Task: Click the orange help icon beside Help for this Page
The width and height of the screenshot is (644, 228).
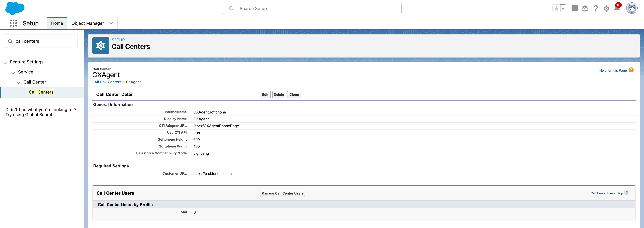Action: [631, 70]
